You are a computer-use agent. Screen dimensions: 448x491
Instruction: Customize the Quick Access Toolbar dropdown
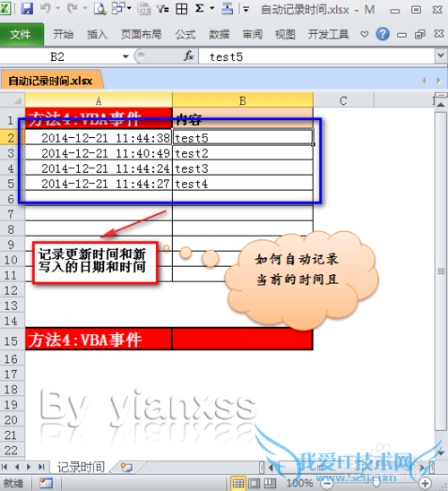(246, 9)
